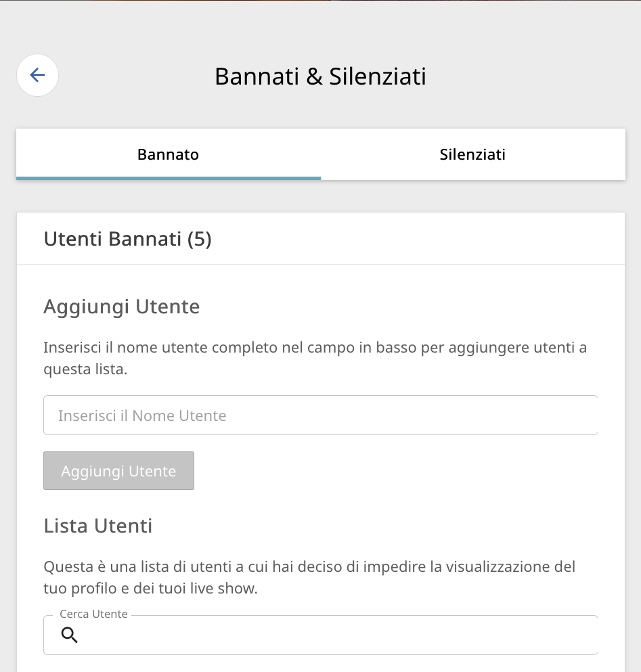This screenshot has height=672, width=641.
Task: Click the paragraph starting 'Questa è una lista'
Action: [309, 577]
